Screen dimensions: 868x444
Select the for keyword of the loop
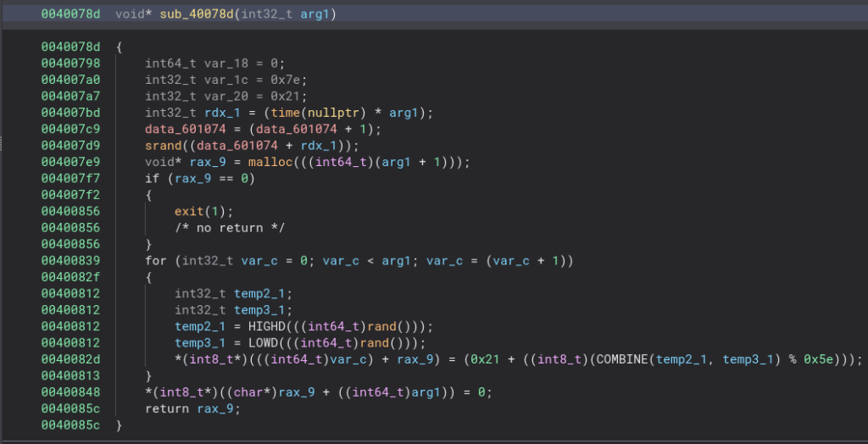click(x=155, y=260)
